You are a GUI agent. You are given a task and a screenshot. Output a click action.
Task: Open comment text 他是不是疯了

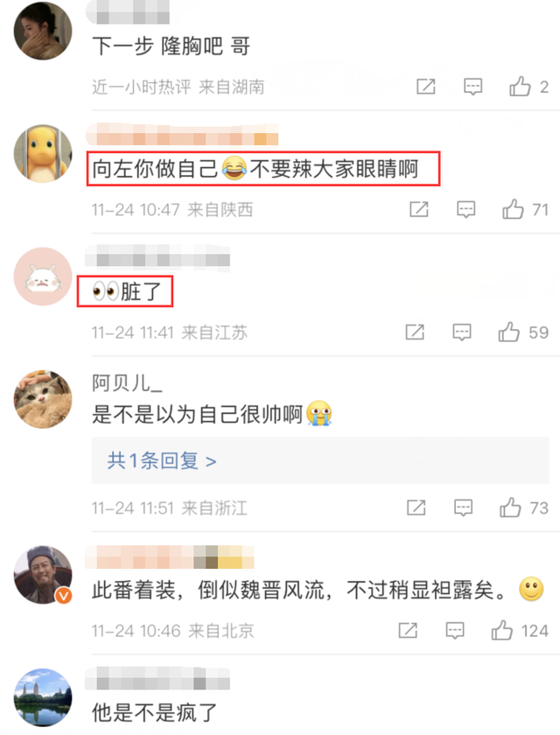pos(154,712)
